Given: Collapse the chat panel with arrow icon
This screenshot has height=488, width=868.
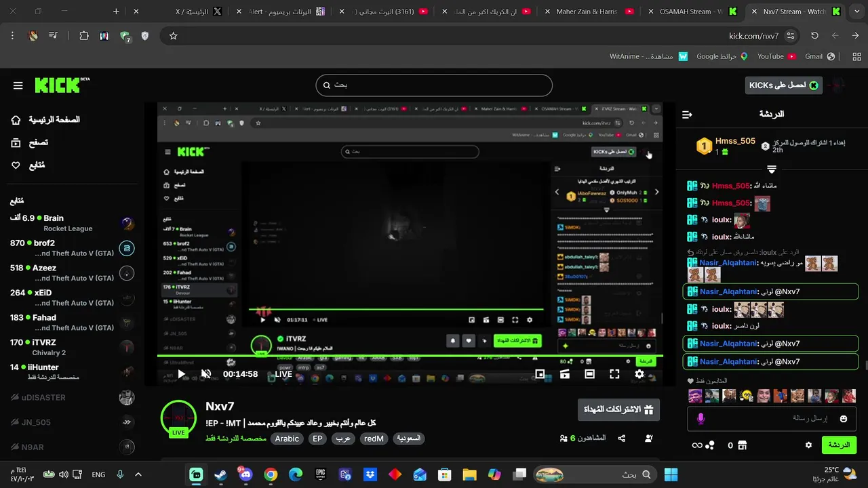Looking at the screenshot, I should [x=687, y=115].
